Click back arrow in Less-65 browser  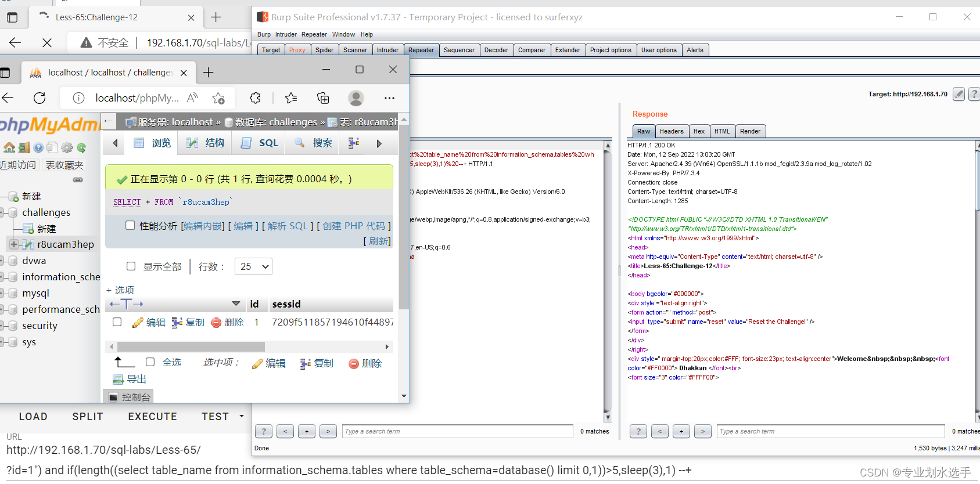point(15,42)
